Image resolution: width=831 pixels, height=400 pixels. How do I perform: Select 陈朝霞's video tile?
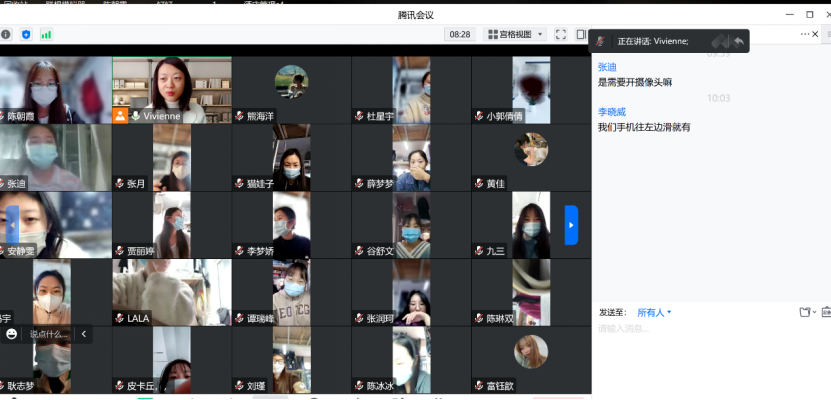pos(56,90)
